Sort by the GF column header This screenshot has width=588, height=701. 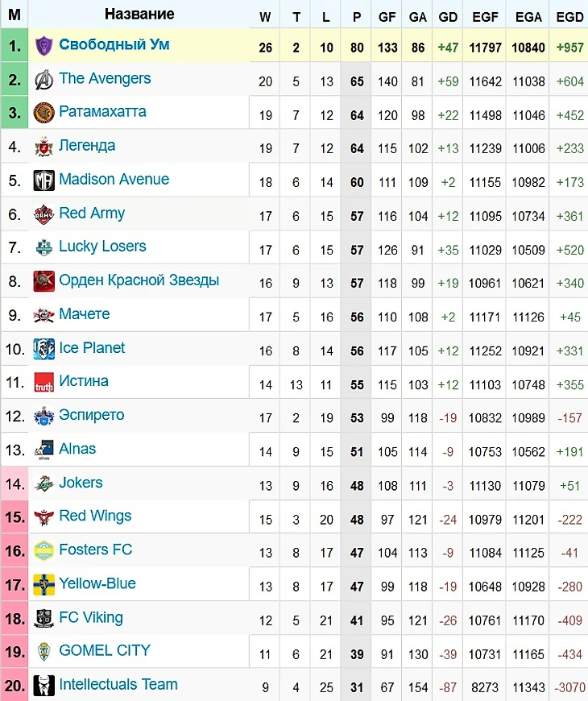[387, 17]
